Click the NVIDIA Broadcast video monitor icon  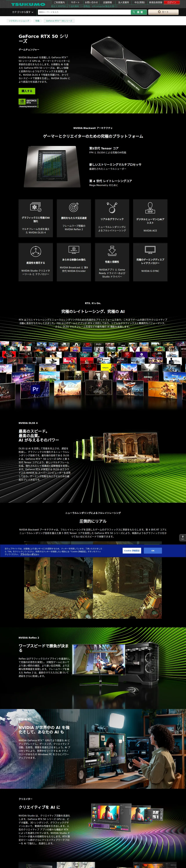pyautogui.click(x=74, y=250)
